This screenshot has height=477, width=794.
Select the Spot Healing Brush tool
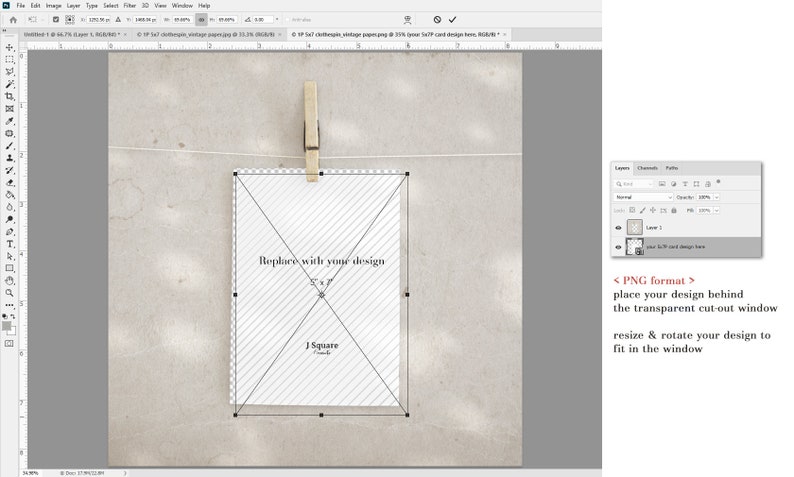[x=10, y=133]
